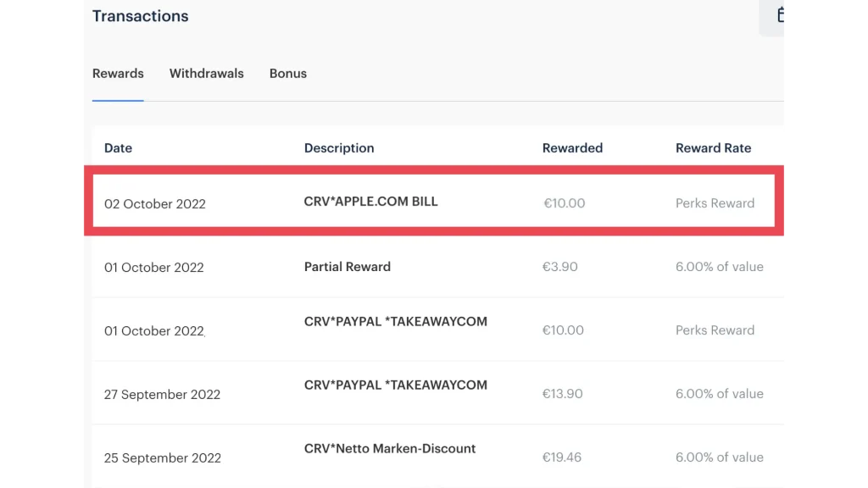The image size is (868, 488).
Task: Open the Partial Reward transaction entry
Action: tap(347, 267)
